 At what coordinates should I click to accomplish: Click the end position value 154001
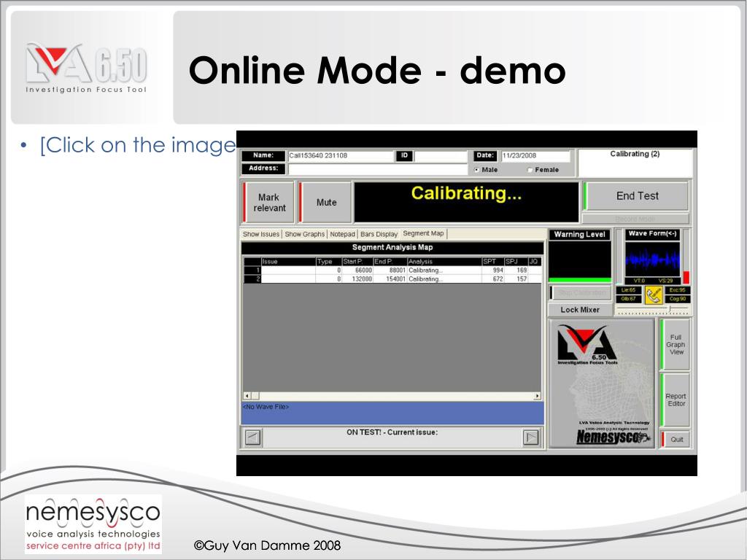pyautogui.click(x=395, y=279)
